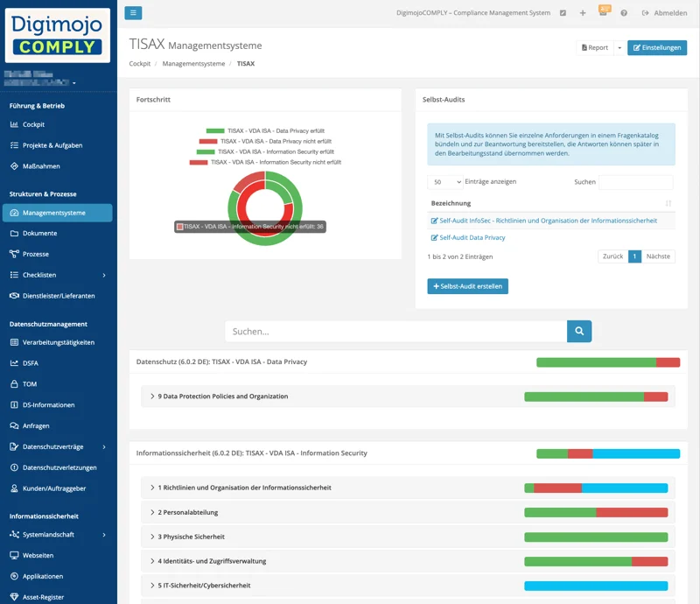Expand Systemlandschaft submenu chevron

click(x=104, y=535)
